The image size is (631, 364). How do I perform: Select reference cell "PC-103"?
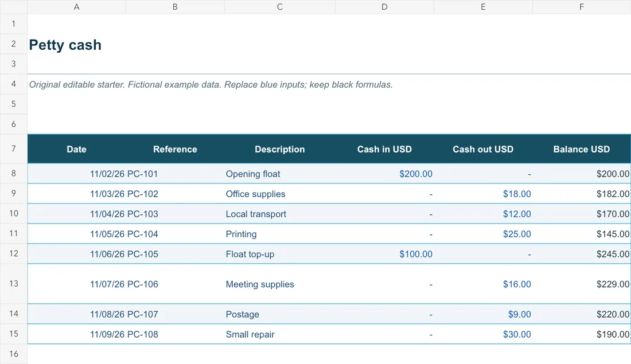175,214
